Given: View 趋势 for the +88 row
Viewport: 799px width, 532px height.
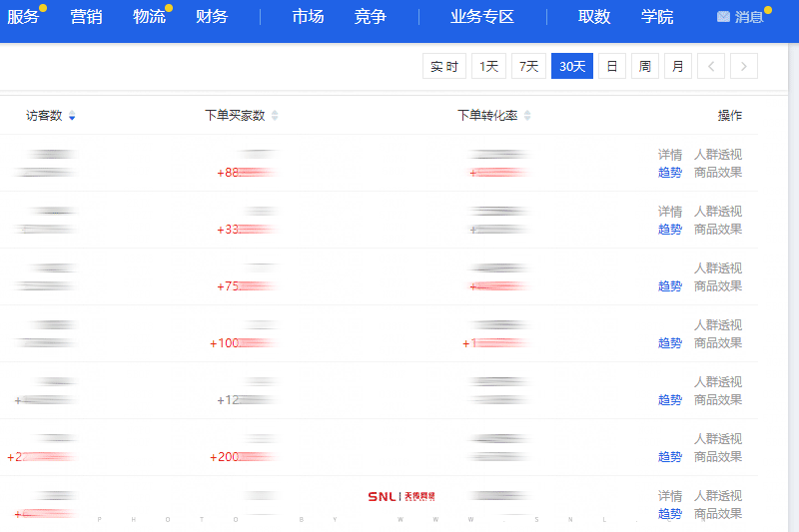Looking at the screenshot, I should click(669, 173).
